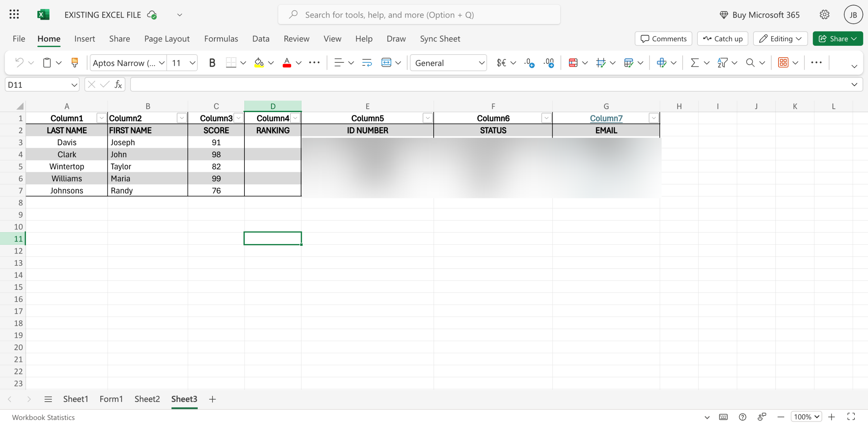Click Workbook Statistics in the status bar
This screenshot has height=423, width=868.
coord(43,417)
